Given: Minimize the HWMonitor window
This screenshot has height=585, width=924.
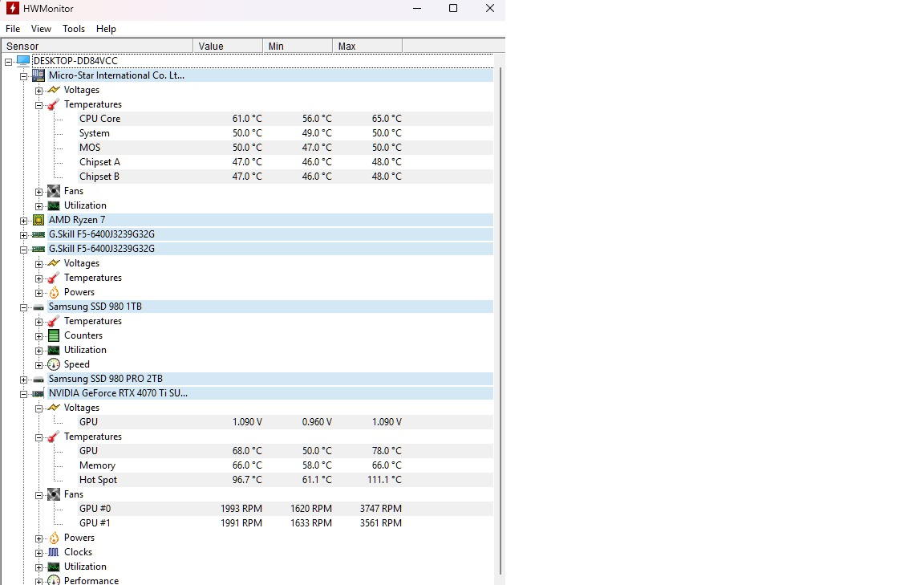Looking at the screenshot, I should point(417,8).
